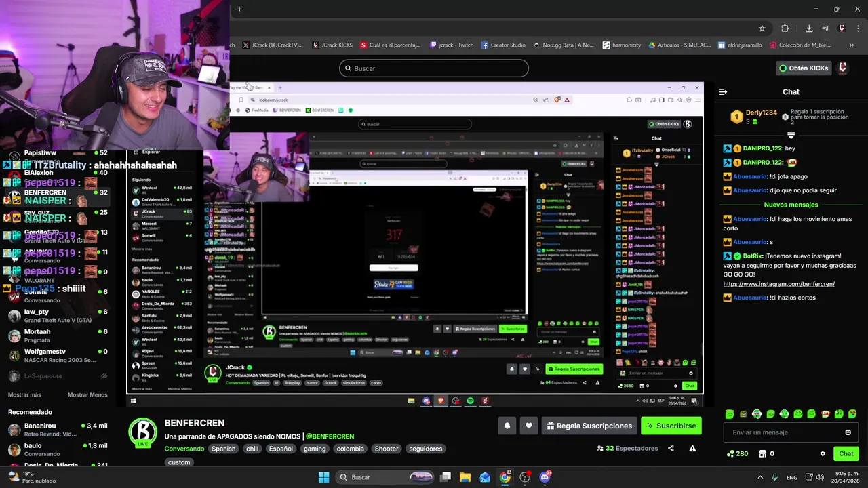
Task: Share the stream with the share icon
Action: pos(671,448)
